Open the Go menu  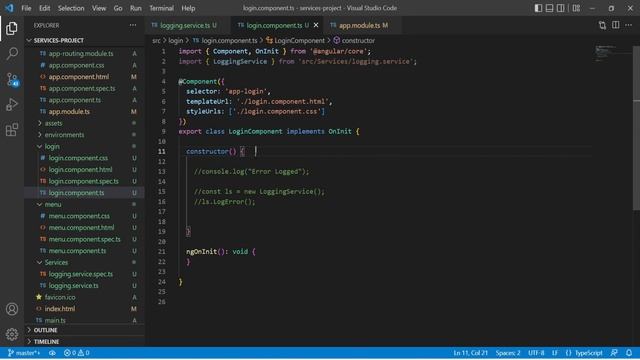tap(118, 8)
